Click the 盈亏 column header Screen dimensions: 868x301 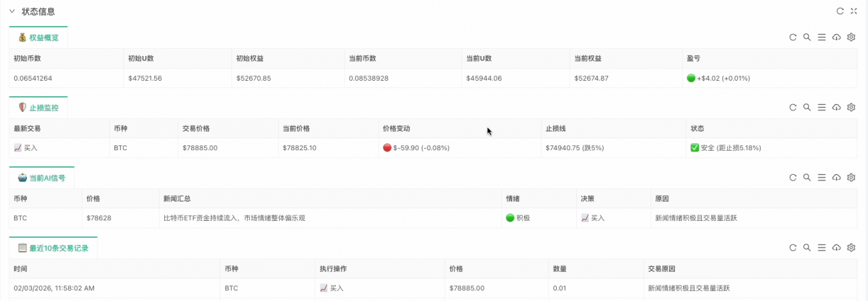click(694, 59)
